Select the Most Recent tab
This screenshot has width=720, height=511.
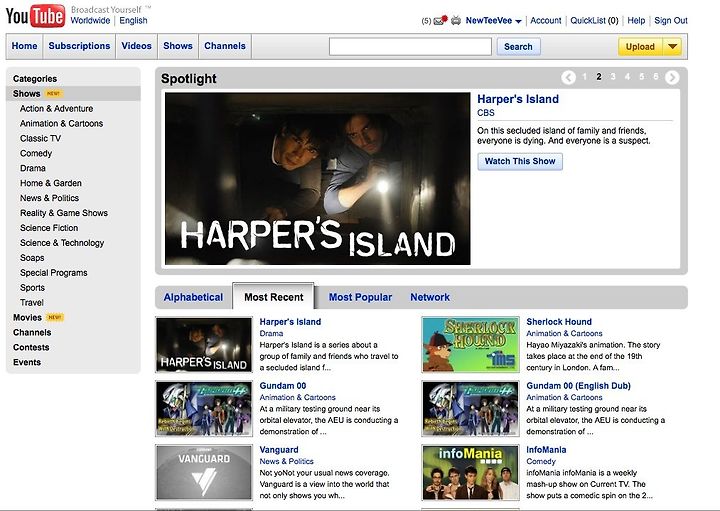(x=274, y=297)
